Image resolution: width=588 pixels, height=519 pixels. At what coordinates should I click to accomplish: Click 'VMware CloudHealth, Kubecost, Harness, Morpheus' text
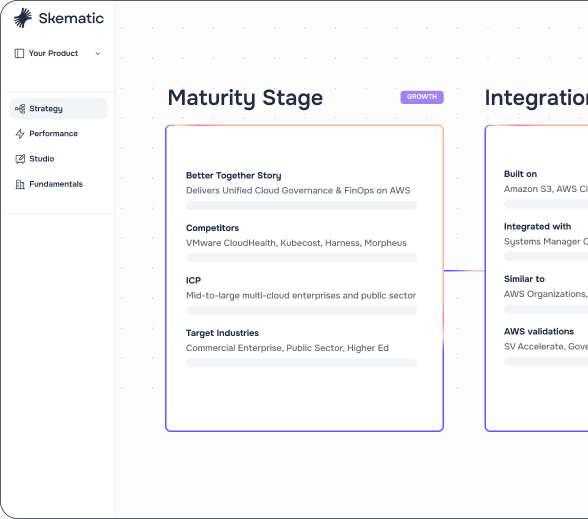click(x=296, y=243)
